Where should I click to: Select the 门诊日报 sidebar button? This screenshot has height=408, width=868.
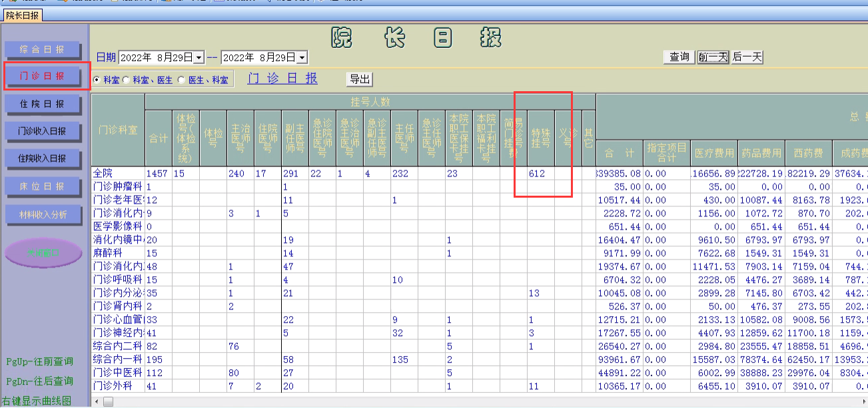coord(43,77)
